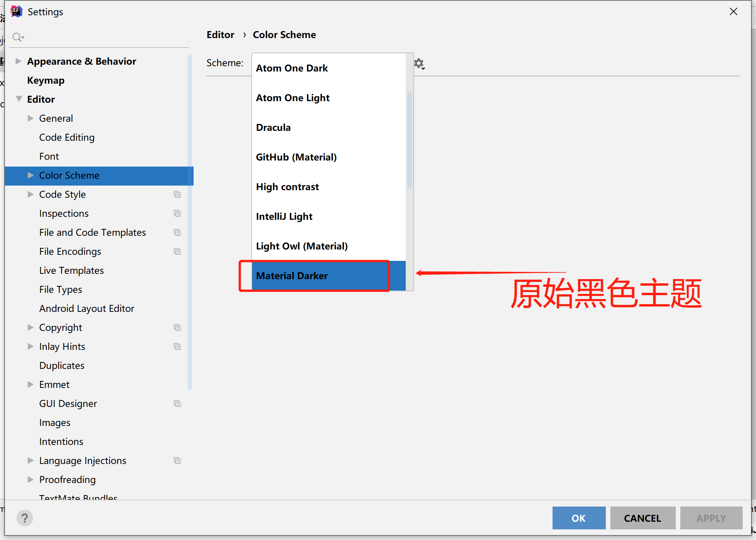Click the scheme list scrollbar

410,140
